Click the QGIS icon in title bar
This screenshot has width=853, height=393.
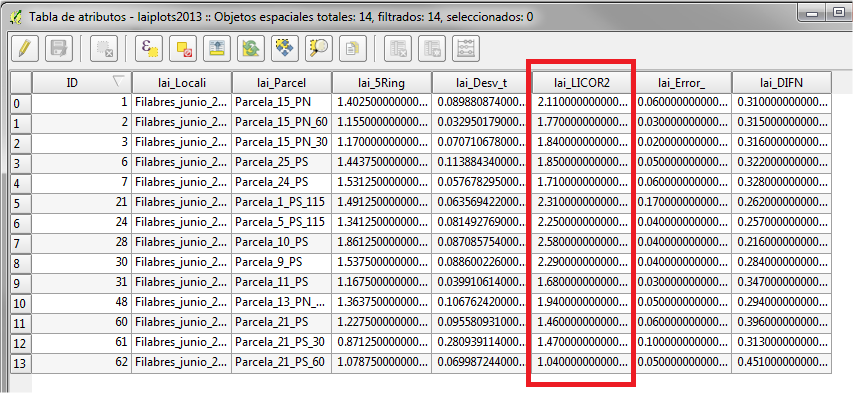(16, 17)
